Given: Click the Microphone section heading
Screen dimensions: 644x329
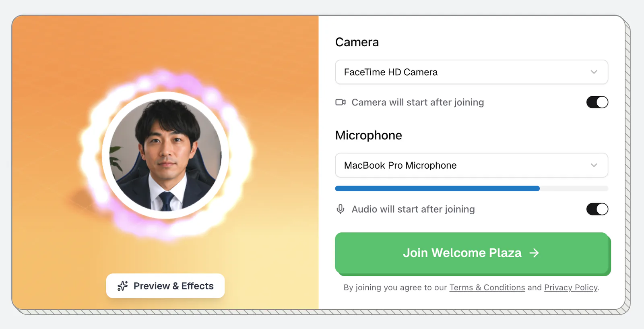Looking at the screenshot, I should [x=369, y=135].
